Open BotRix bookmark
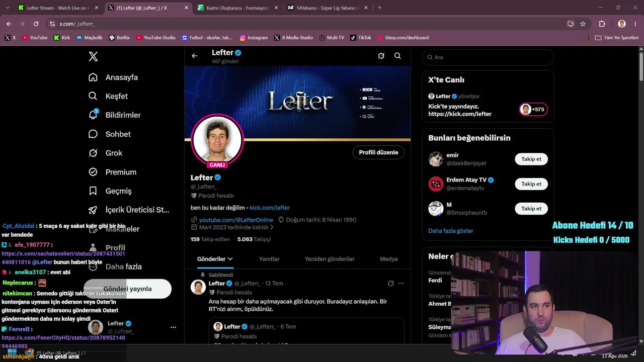The image size is (644, 362). point(119,38)
